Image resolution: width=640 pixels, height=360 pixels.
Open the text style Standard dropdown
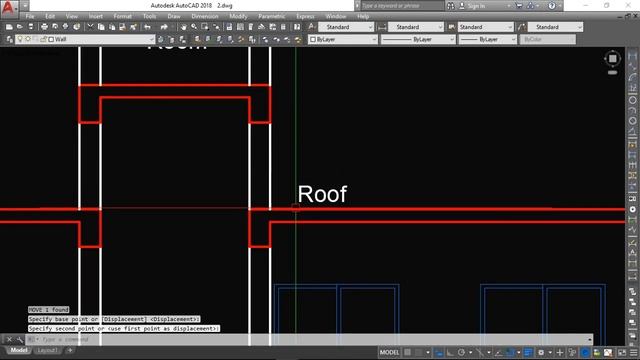point(371,27)
